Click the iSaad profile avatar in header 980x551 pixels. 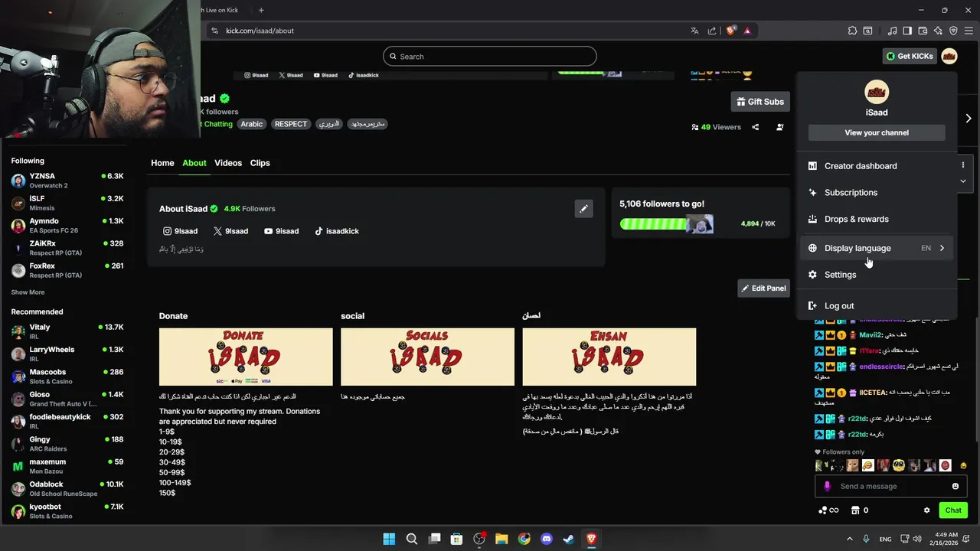click(949, 56)
